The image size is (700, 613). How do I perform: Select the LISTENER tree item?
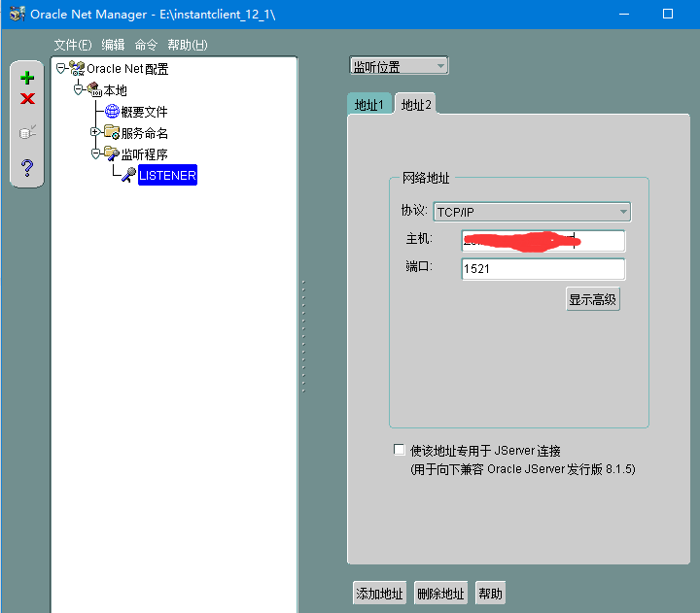tap(167, 175)
